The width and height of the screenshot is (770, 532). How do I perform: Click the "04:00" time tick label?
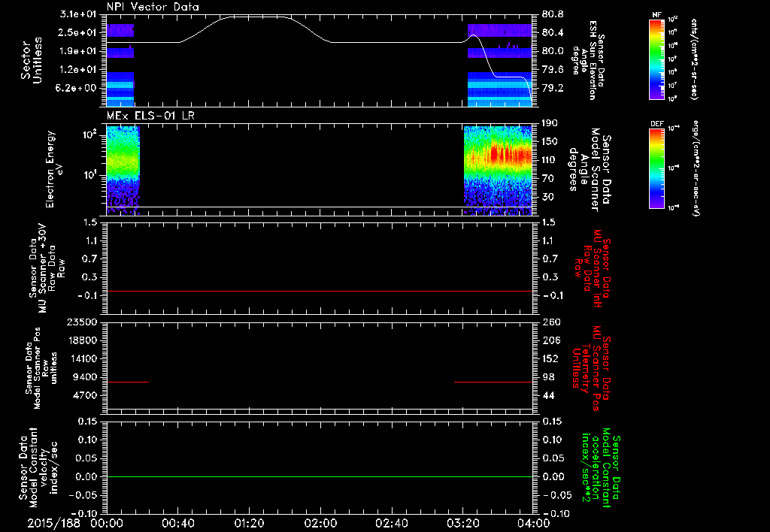[534, 523]
